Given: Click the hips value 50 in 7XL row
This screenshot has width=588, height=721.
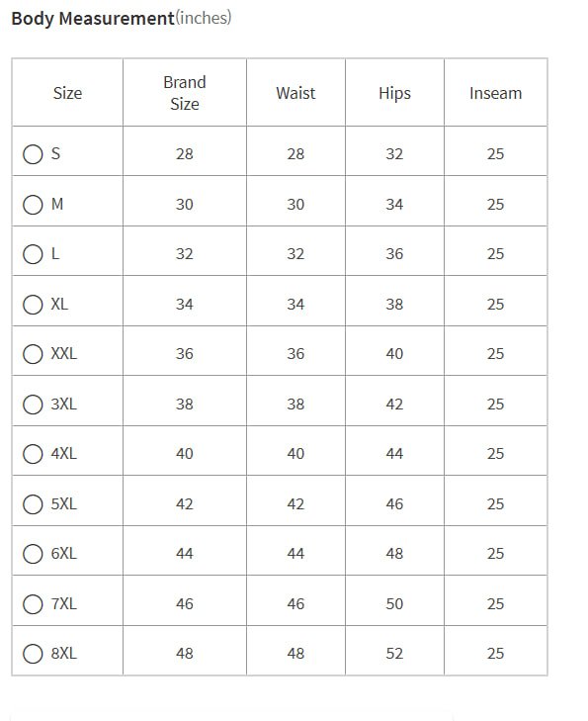Looking at the screenshot, I should [394, 603].
